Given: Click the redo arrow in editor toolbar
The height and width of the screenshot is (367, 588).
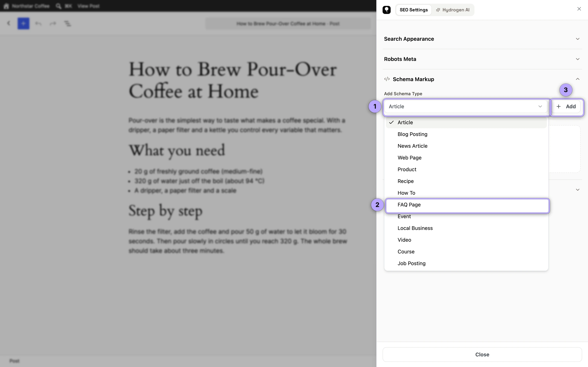Looking at the screenshot, I should pos(53,23).
